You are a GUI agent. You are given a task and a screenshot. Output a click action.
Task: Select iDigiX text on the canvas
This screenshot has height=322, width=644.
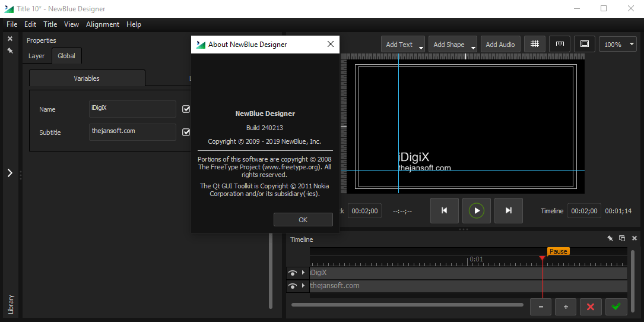coord(414,157)
